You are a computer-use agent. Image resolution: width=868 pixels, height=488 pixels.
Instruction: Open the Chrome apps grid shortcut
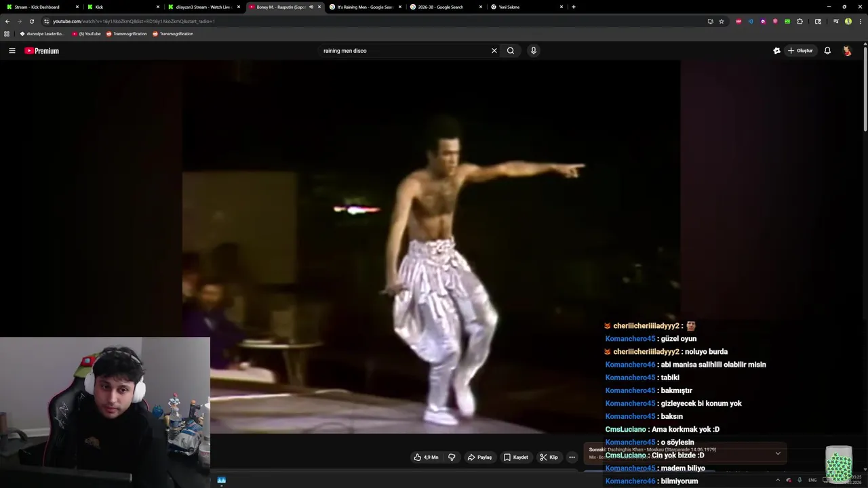coord(7,34)
